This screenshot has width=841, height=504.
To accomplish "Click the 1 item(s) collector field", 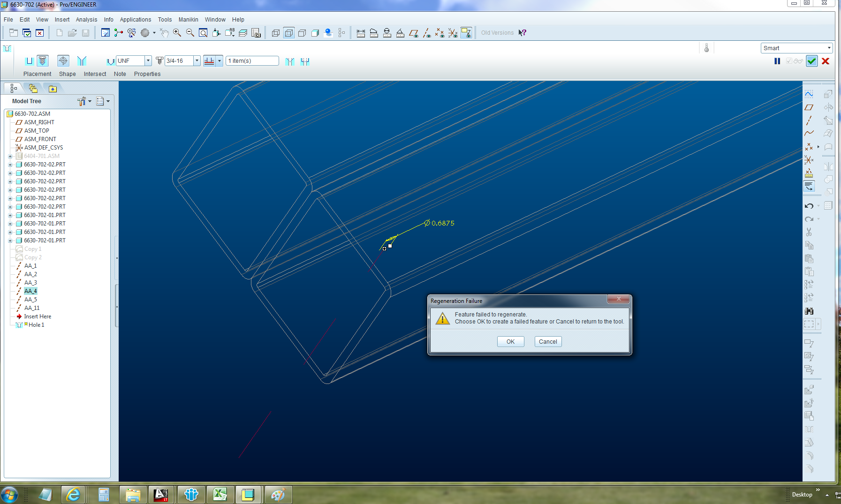I will (252, 61).
